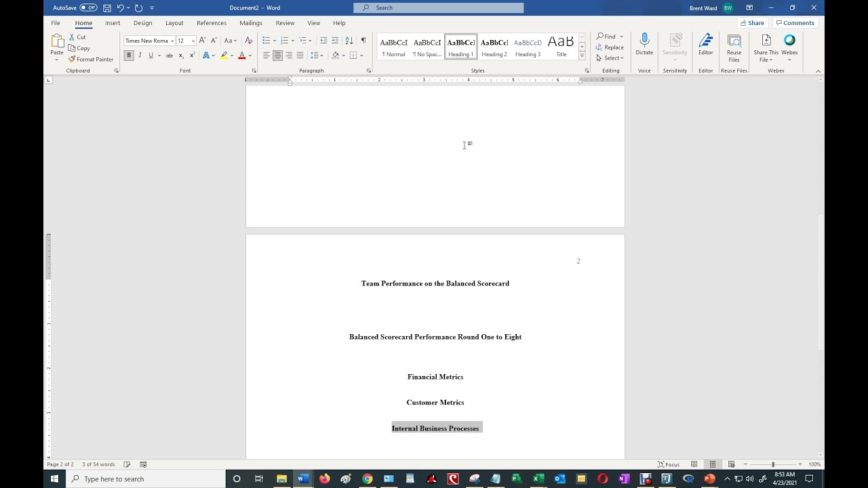Image resolution: width=868 pixels, height=488 pixels.
Task: Set Align Right paragraph alignment
Action: (289, 56)
